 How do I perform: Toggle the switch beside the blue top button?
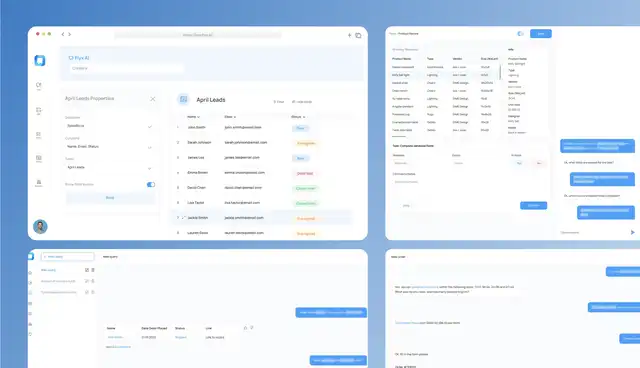pyautogui.click(x=520, y=34)
